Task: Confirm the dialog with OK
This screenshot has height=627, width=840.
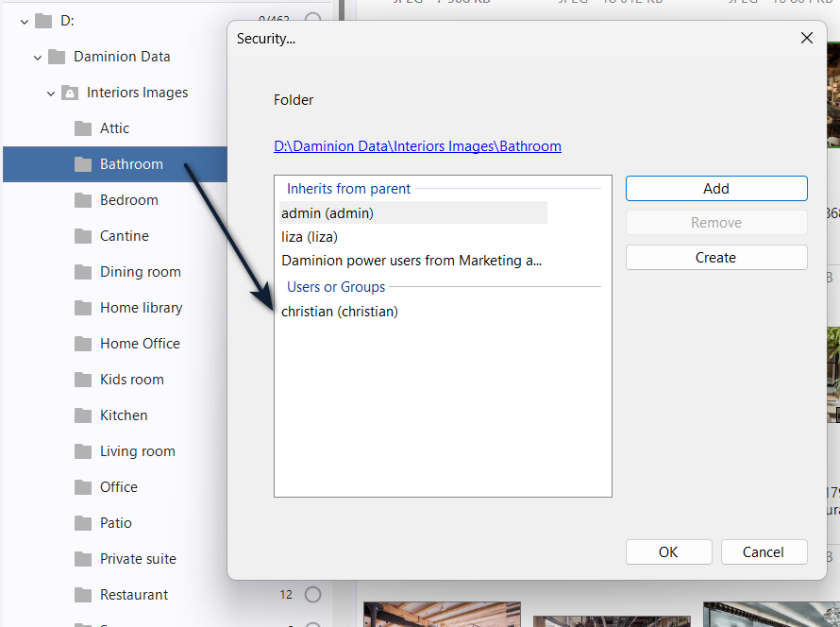Action: [x=668, y=552]
